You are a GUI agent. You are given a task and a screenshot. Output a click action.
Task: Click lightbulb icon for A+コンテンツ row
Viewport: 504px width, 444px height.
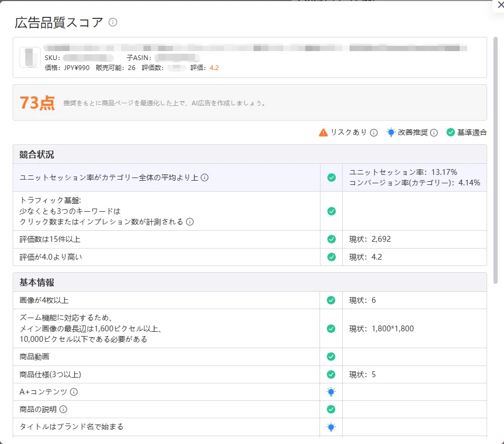click(331, 392)
